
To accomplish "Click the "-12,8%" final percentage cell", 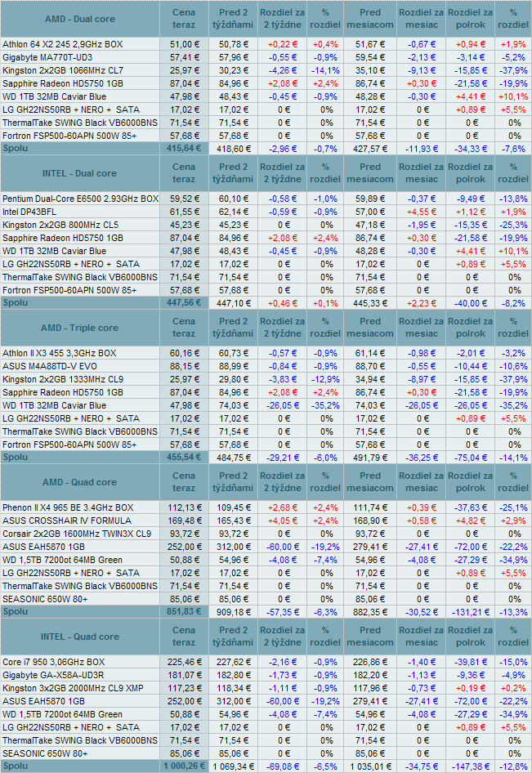I will (x=513, y=766).
